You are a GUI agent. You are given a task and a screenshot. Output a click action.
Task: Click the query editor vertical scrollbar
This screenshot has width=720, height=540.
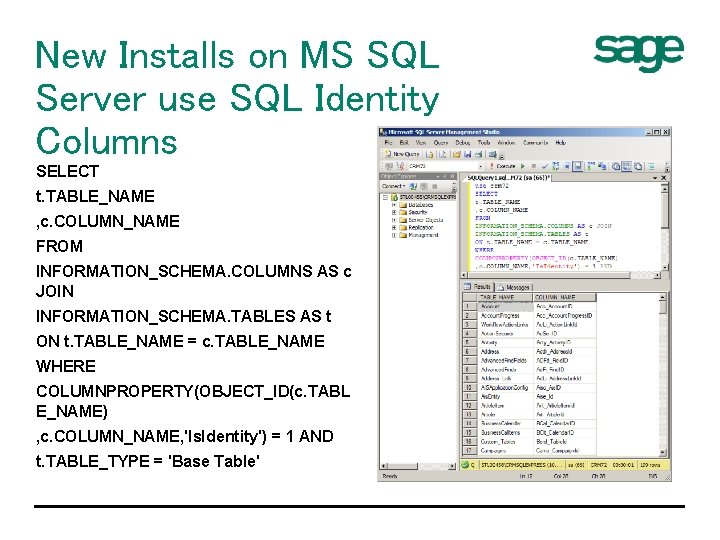[665, 227]
